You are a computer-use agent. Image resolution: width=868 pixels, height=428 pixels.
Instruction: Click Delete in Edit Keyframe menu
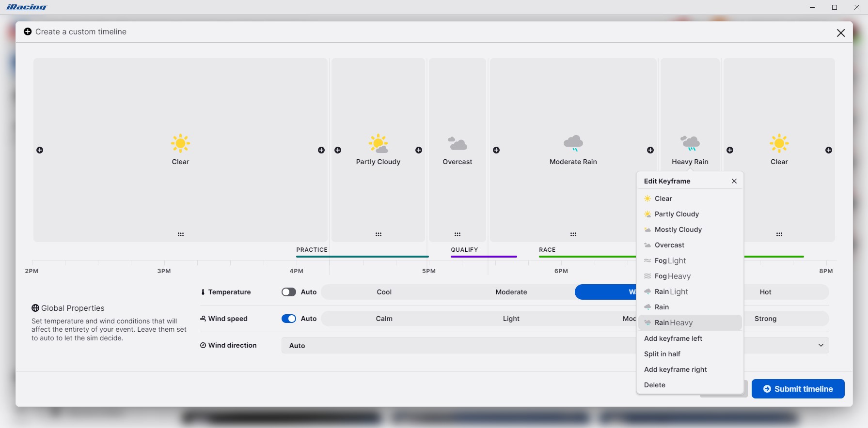click(654, 385)
